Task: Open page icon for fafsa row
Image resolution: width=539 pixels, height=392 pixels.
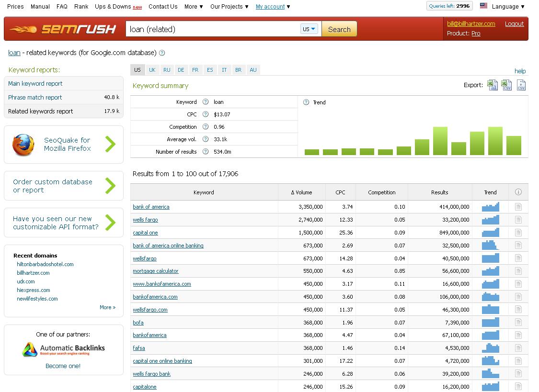Action: pos(518,347)
